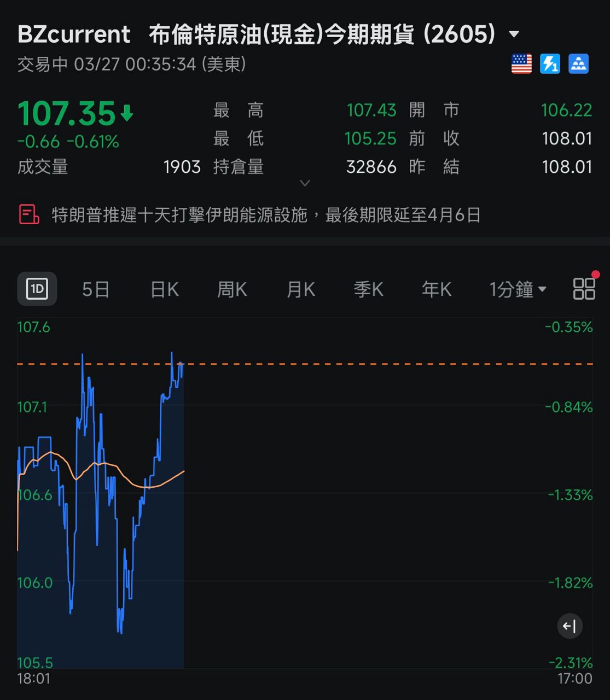
Task: Jump to latest data with arrow icon
Action: (x=570, y=626)
